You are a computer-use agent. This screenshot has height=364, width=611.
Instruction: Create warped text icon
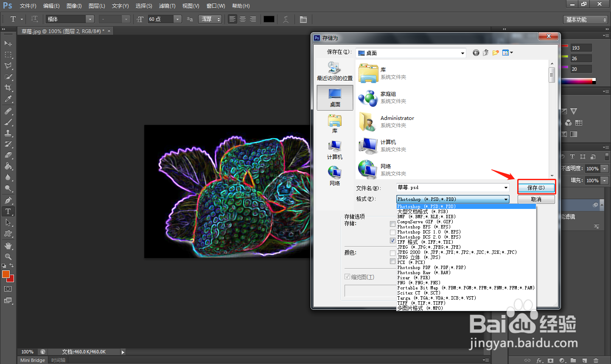286,19
